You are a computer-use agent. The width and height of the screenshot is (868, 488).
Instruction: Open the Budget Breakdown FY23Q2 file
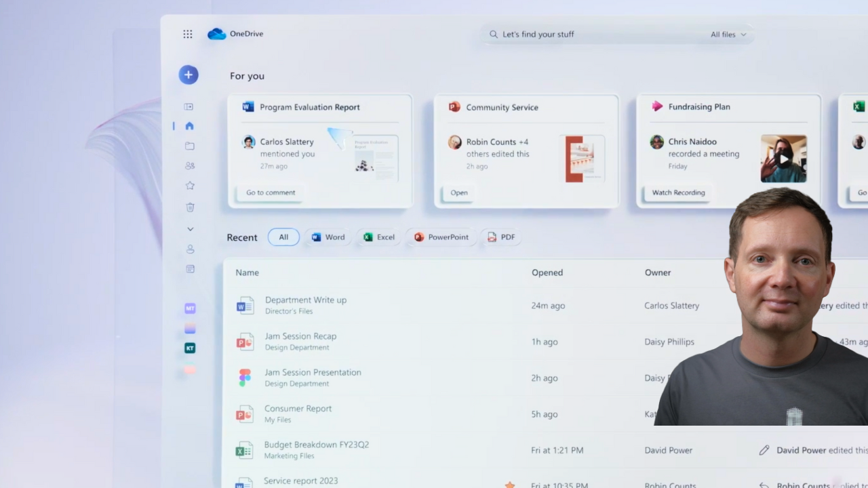point(316,445)
